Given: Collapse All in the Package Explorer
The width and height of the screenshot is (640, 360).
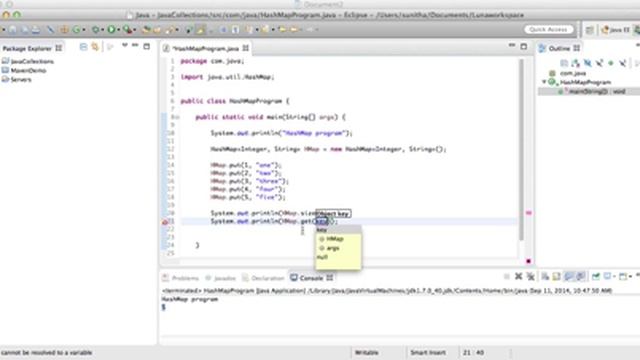Looking at the screenshot, I should pos(83,47).
